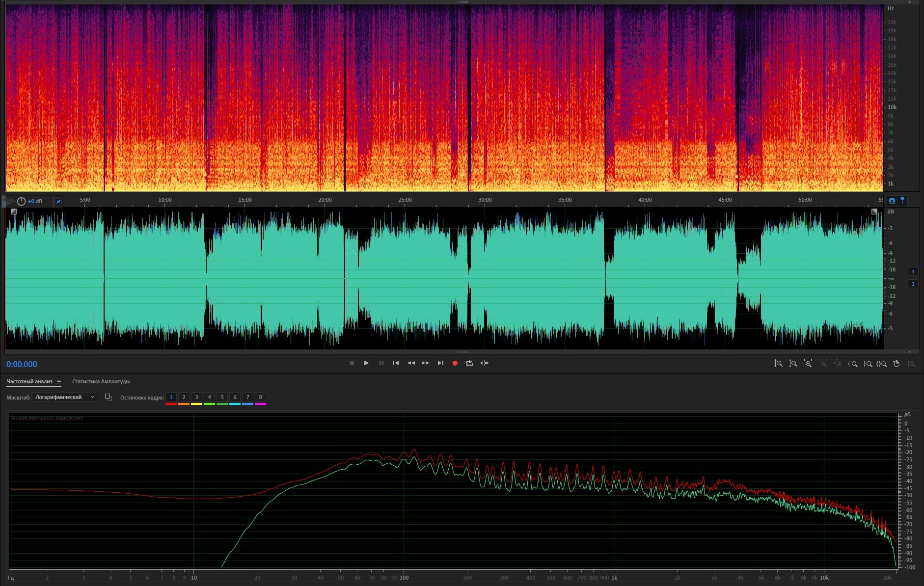Click the Play button in transport
924x586 pixels.
366,363
